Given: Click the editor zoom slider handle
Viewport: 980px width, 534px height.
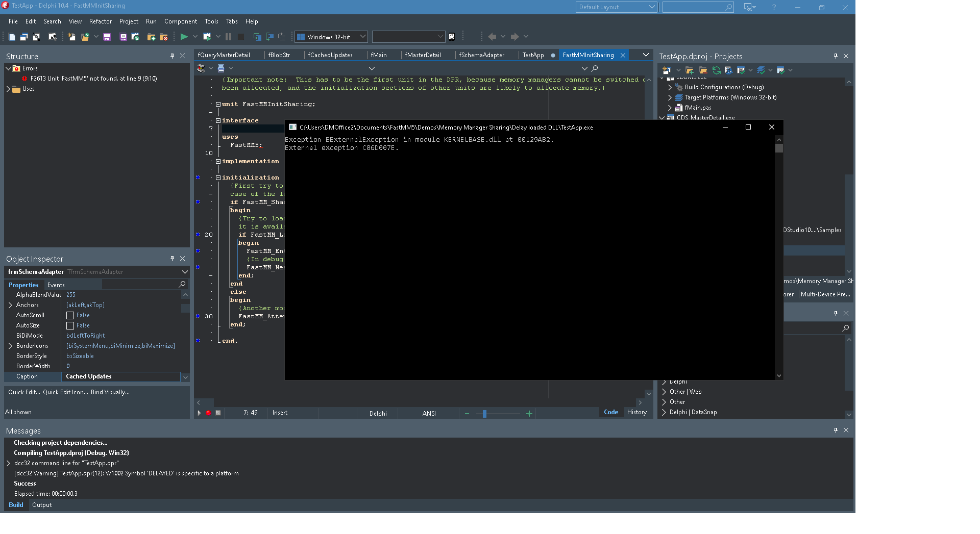Looking at the screenshot, I should [x=484, y=414].
